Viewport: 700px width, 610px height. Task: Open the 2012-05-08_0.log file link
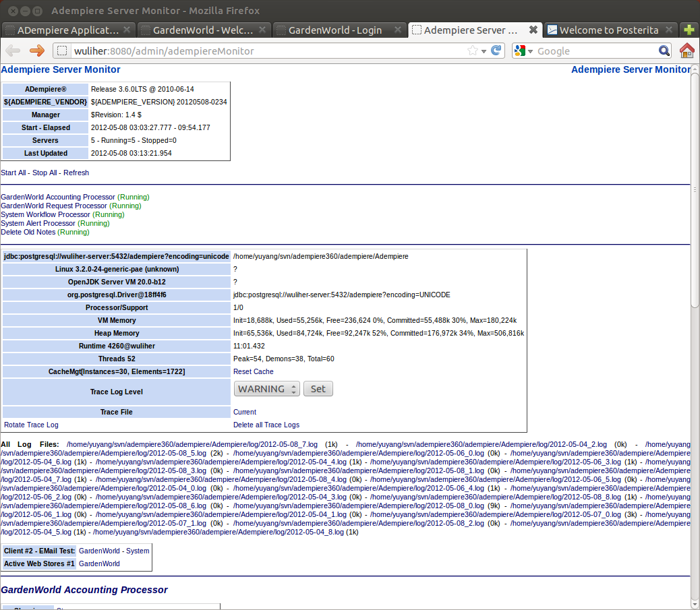359,506
